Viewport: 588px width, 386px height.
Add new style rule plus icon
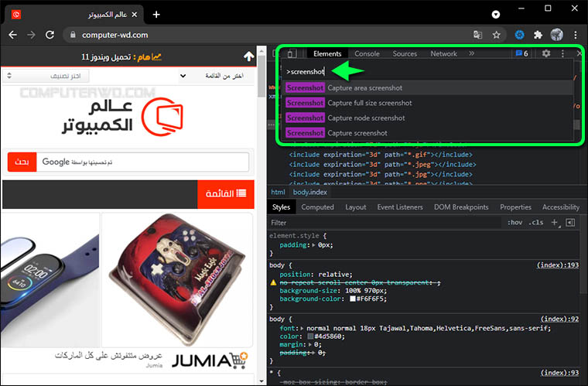pos(554,223)
